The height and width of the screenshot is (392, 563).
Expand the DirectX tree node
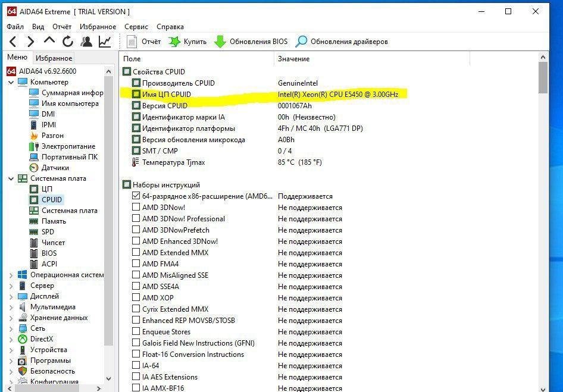coord(11,339)
